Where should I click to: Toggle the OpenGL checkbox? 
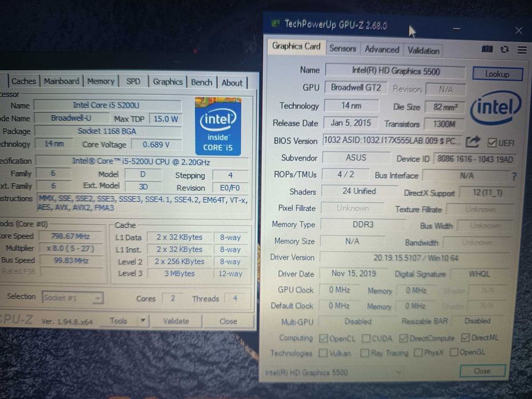(x=454, y=352)
